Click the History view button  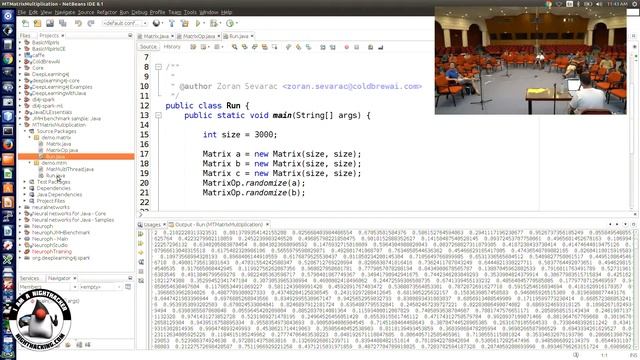click(172, 47)
